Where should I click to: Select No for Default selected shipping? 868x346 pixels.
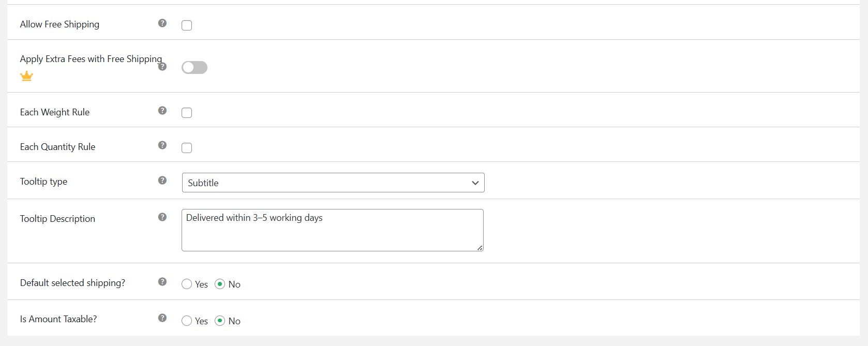(220, 284)
